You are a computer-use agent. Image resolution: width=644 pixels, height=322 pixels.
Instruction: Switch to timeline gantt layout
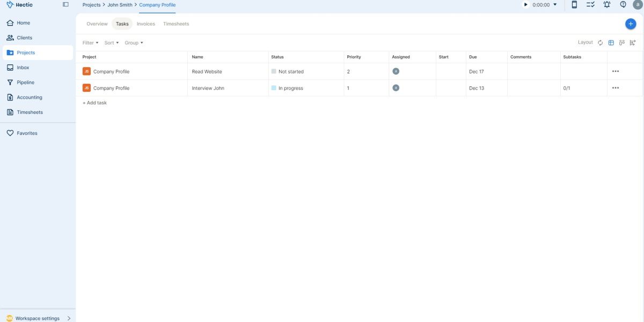(633, 43)
